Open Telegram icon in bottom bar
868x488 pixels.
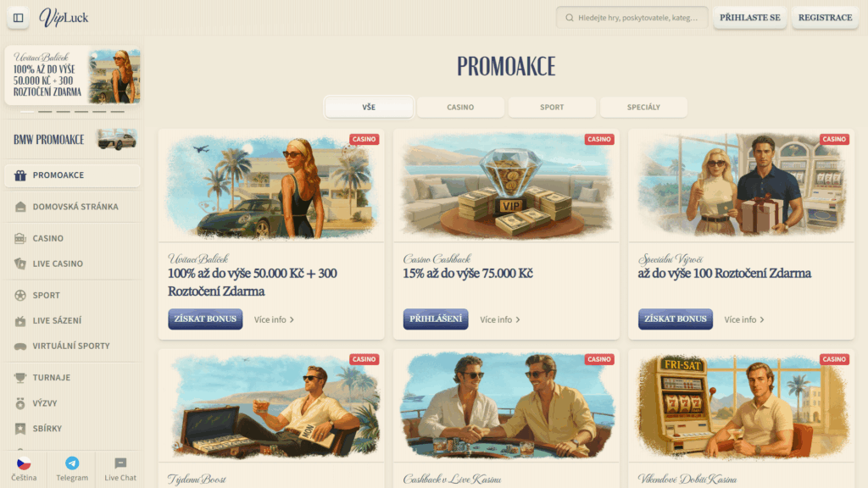[72, 463]
